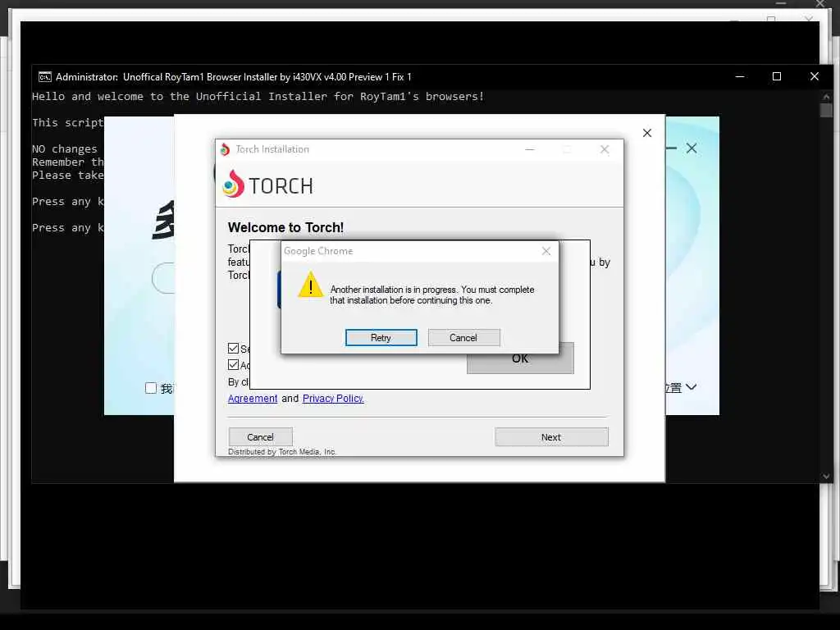
Task: Click the yellow warning triangle icon
Action: 311,285
